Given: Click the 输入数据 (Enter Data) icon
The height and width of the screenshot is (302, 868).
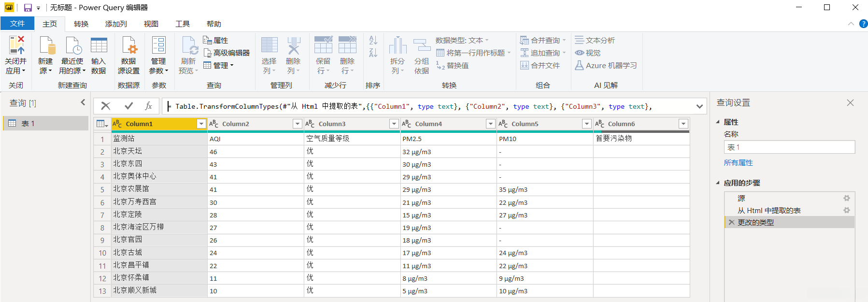Looking at the screenshot, I should click(99, 45).
